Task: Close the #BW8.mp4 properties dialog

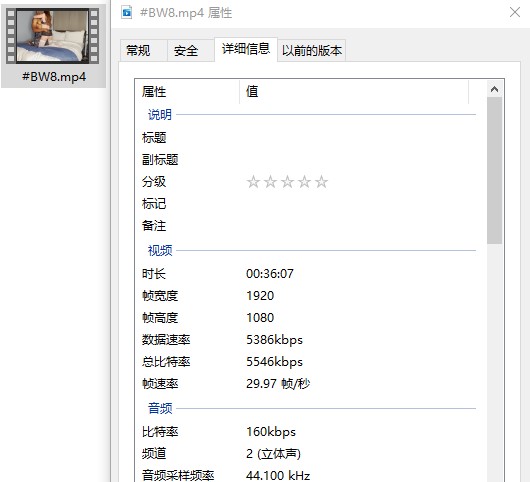Action: tap(514, 13)
